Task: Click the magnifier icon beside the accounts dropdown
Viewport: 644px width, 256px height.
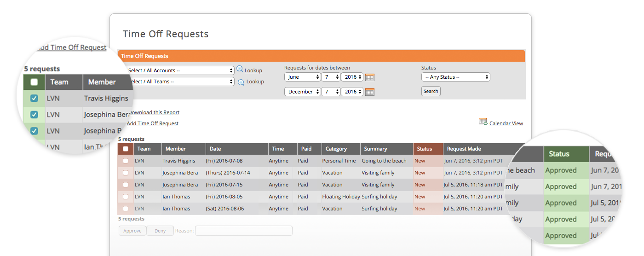Action: pos(240,70)
